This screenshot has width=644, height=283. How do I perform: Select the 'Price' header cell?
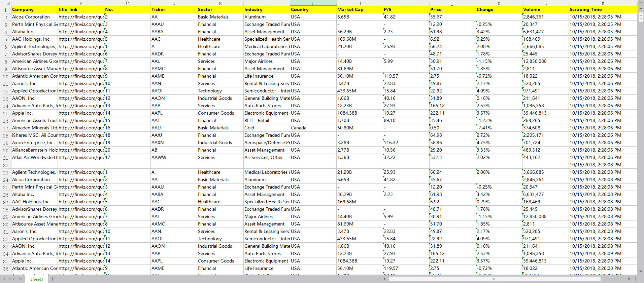(452, 10)
